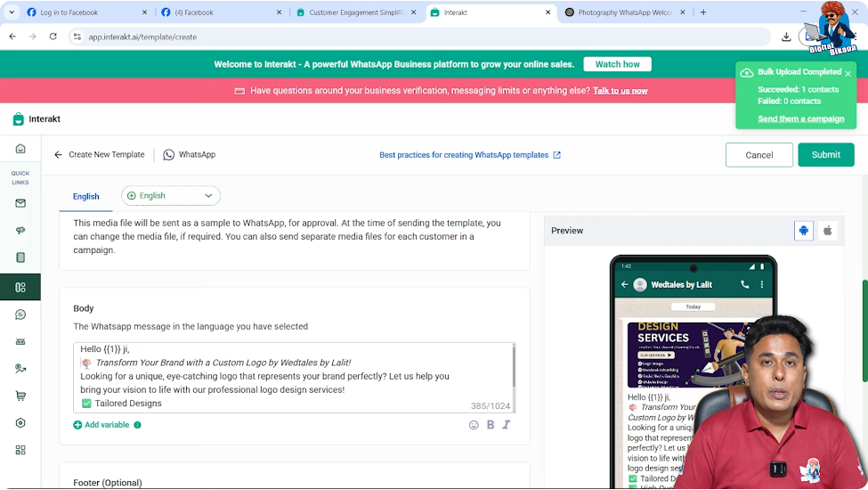This screenshot has height=490, width=868.
Task: Close the Photography WhatsApp Welcome tab
Action: [683, 12]
